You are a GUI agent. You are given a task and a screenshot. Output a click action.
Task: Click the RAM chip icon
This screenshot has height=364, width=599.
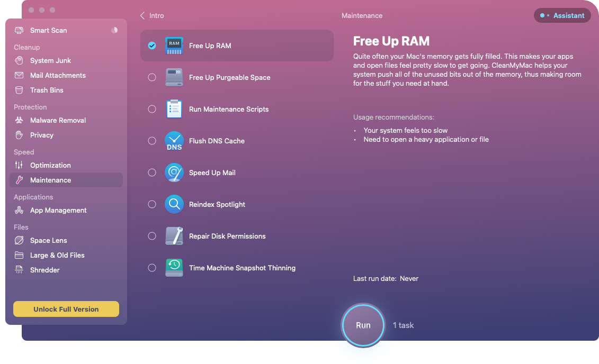[174, 46]
